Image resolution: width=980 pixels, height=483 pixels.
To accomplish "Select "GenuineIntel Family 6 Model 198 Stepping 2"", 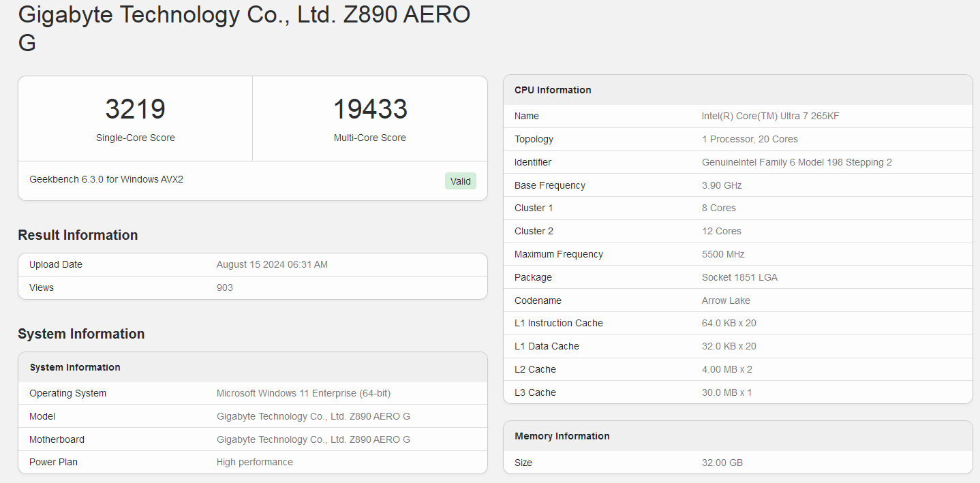I will point(797,162).
